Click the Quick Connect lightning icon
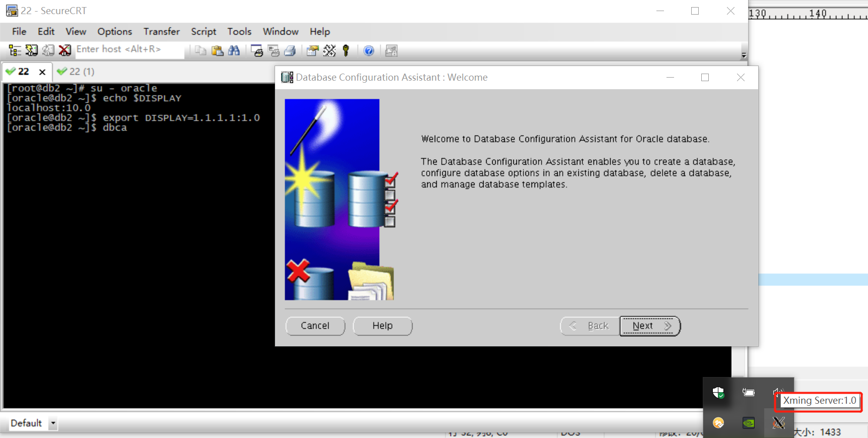Image resolution: width=868 pixels, height=438 pixels. pyautogui.click(x=32, y=50)
